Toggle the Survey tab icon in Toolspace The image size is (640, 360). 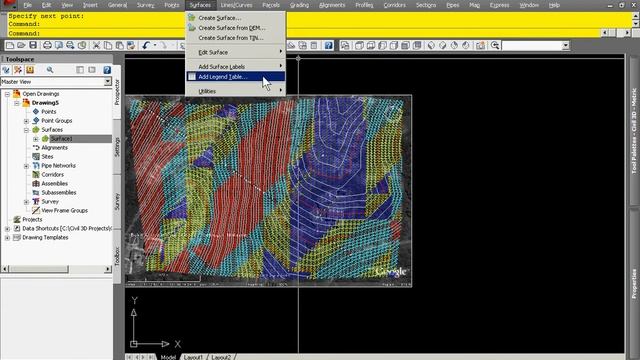30,70
